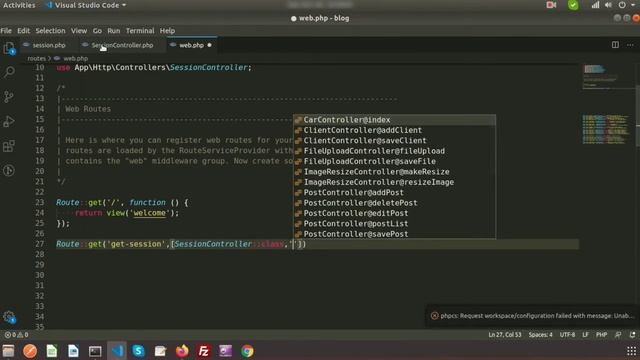Screen dimensions: 640x360
Task: Split the editor to the right
Action: pyautogui.click(x=615, y=45)
